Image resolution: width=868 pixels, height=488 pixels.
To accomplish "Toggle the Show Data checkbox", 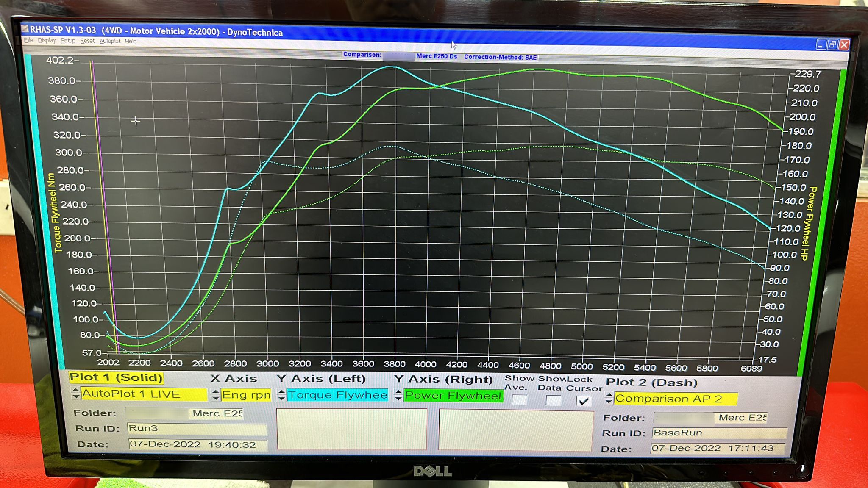I will (x=553, y=400).
